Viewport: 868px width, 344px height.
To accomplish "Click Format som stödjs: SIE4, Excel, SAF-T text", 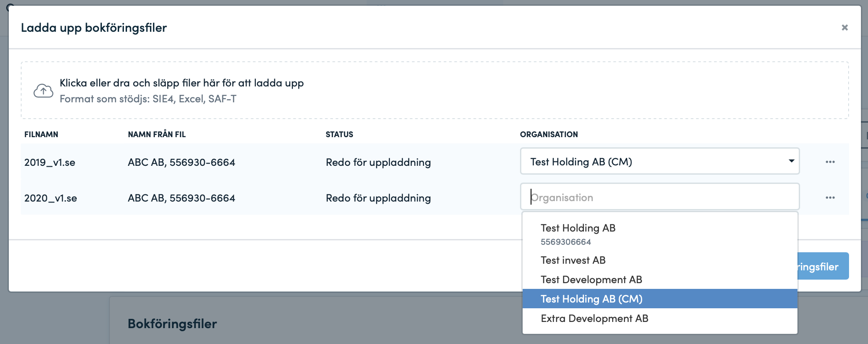I will point(148,99).
